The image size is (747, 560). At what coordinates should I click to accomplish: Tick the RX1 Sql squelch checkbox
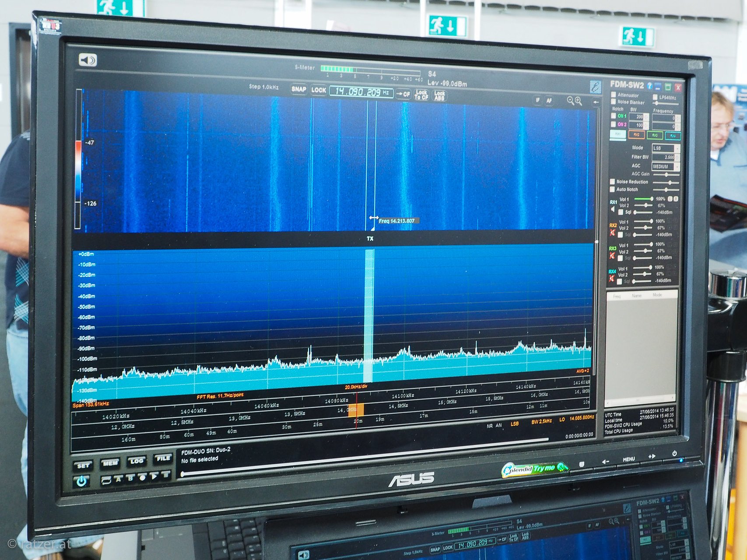pos(621,212)
